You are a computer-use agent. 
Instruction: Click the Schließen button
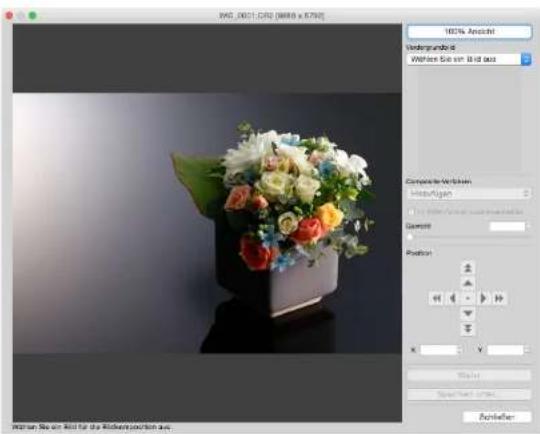point(497,417)
